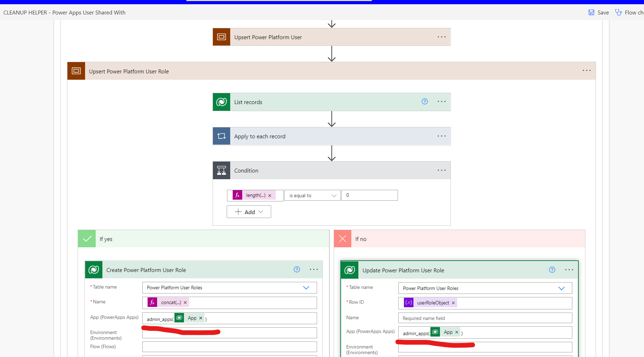Remove the App token in Create action
The width and height of the screenshot is (644, 357).
200,318
